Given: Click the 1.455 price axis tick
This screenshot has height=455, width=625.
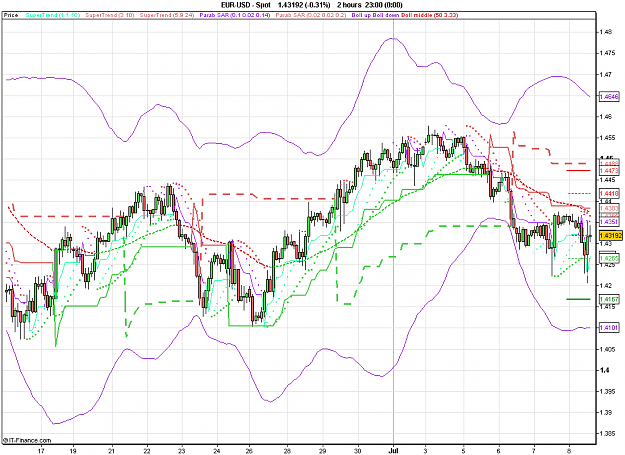Looking at the screenshot, I should coord(607,138).
